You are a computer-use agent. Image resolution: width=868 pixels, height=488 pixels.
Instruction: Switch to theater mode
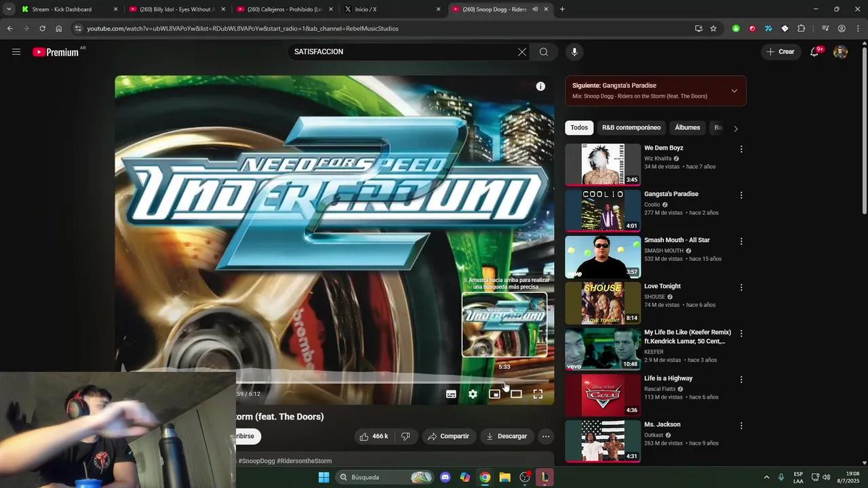click(x=516, y=394)
